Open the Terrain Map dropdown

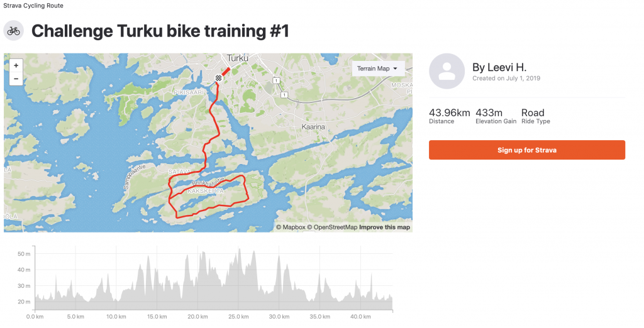(378, 68)
